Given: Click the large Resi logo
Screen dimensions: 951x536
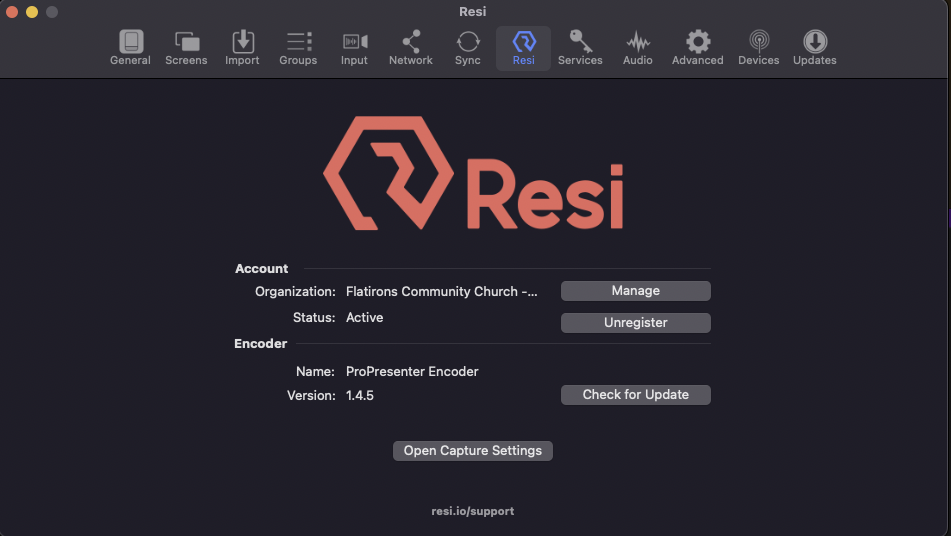Looking at the screenshot, I should pos(473,173).
